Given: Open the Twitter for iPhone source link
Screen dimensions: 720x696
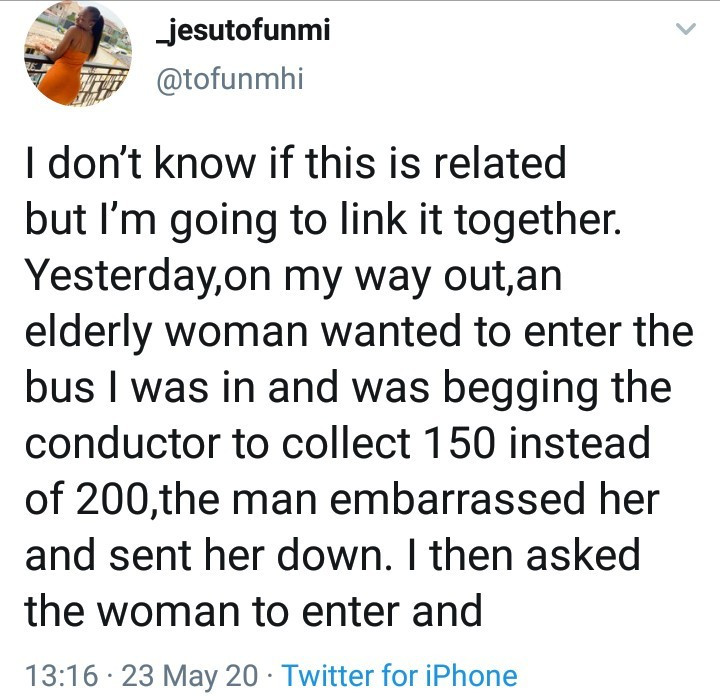Looking at the screenshot, I should click(x=400, y=676).
